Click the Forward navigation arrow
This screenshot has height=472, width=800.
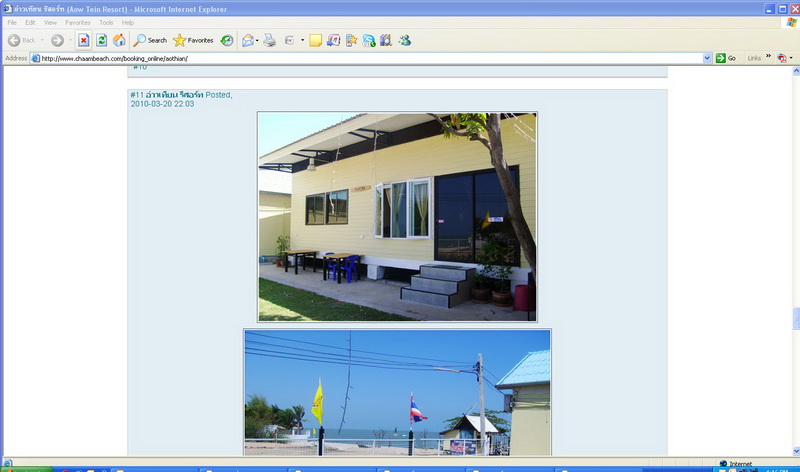[57, 40]
